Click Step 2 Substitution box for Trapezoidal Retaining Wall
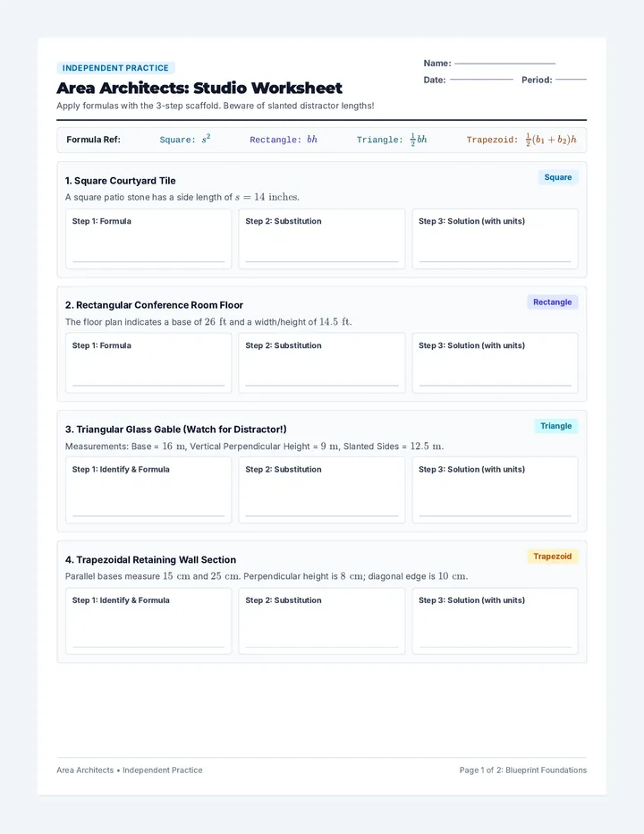The width and height of the screenshot is (644, 834). tap(322, 621)
